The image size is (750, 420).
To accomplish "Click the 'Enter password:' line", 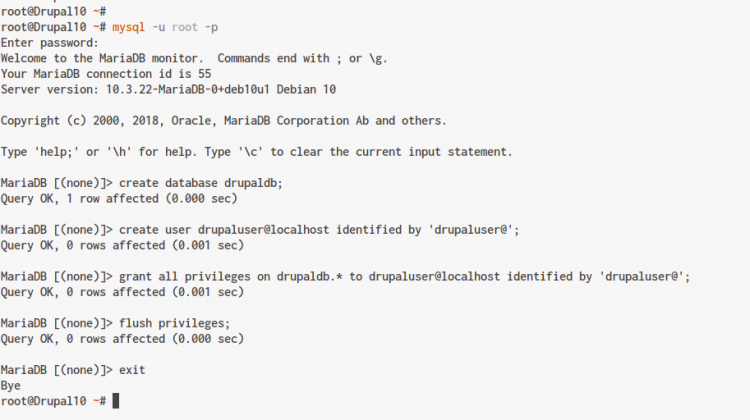I will pyautogui.click(x=50, y=43).
